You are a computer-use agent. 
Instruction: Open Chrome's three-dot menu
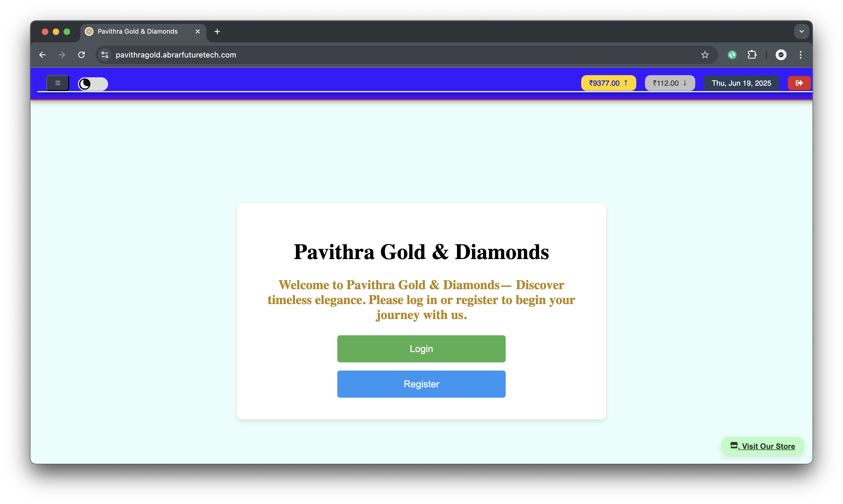[x=801, y=55]
